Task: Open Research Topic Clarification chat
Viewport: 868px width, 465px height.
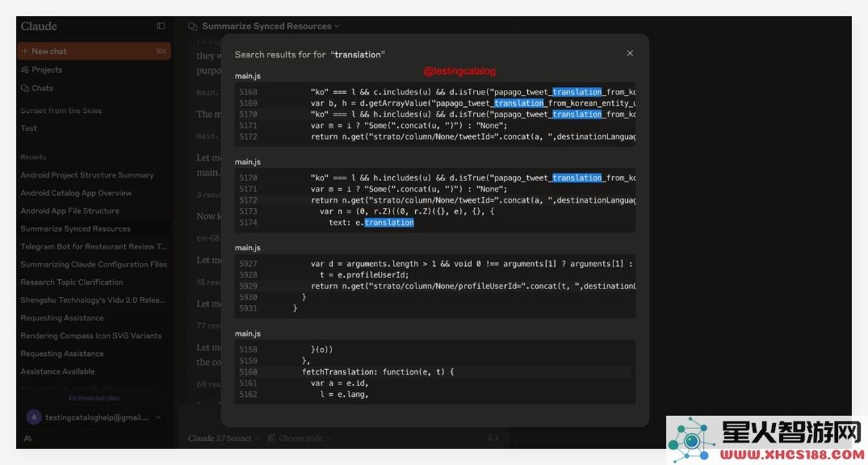Action: tap(72, 282)
